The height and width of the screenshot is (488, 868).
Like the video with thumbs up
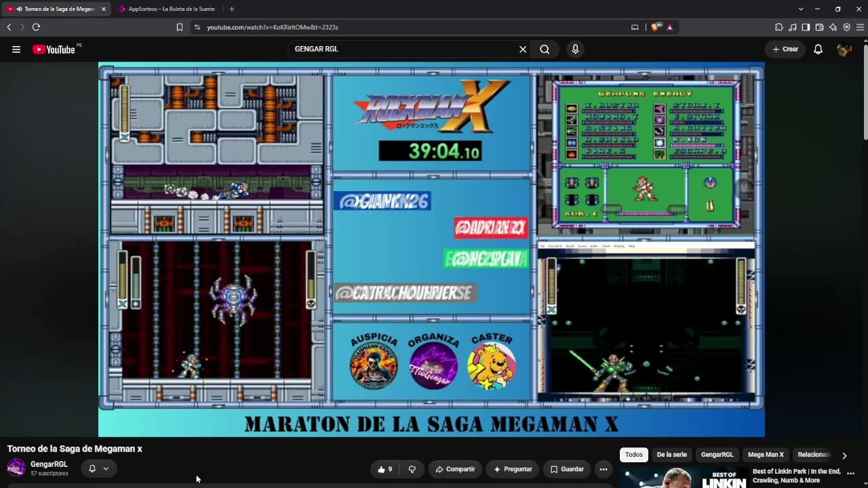(x=385, y=469)
